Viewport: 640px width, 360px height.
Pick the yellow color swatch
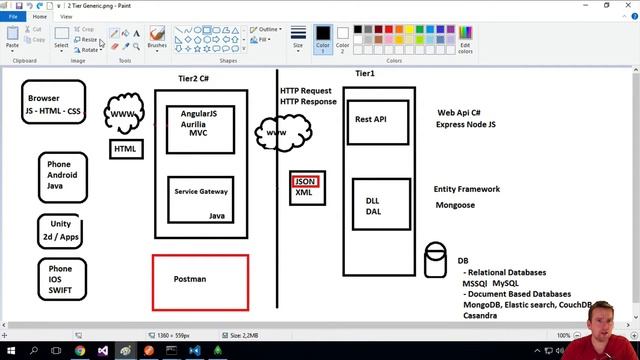(409, 29)
